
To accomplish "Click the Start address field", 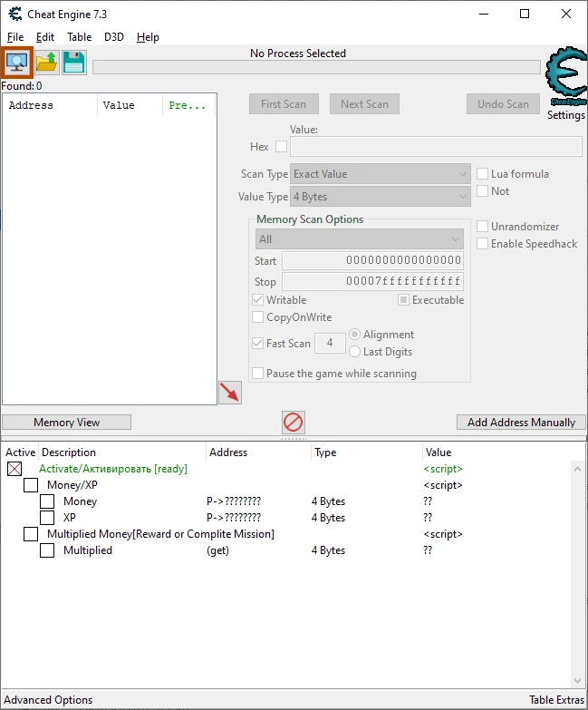I will pos(372,260).
